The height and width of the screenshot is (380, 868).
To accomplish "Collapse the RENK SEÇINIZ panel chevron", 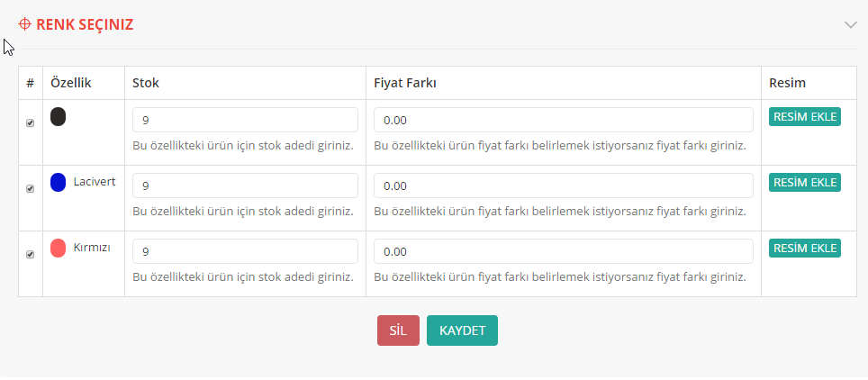I will click(x=850, y=25).
